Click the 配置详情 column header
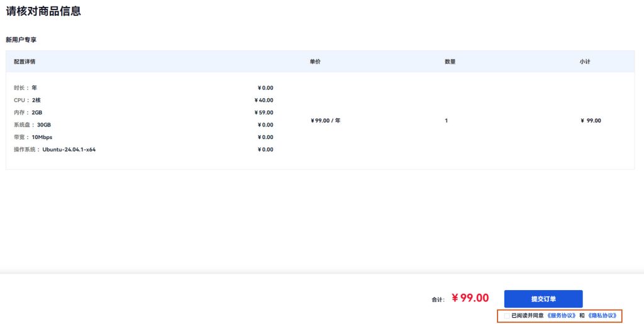Image resolution: width=644 pixels, height=324 pixels. [x=25, y=62]
